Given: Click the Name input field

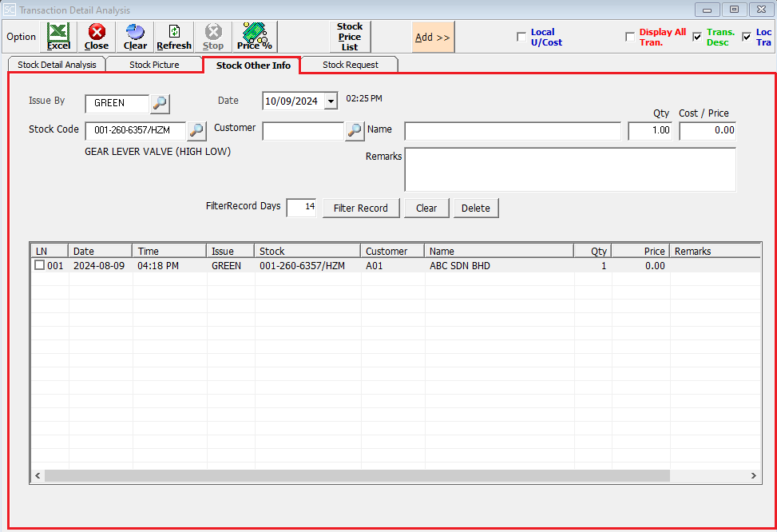Looking at the screenshot, I should point(513,131).
